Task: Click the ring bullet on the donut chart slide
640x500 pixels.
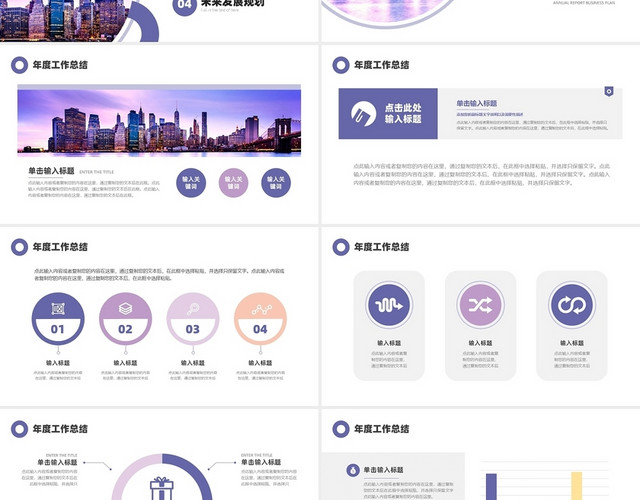Action: tap(19, 429)
